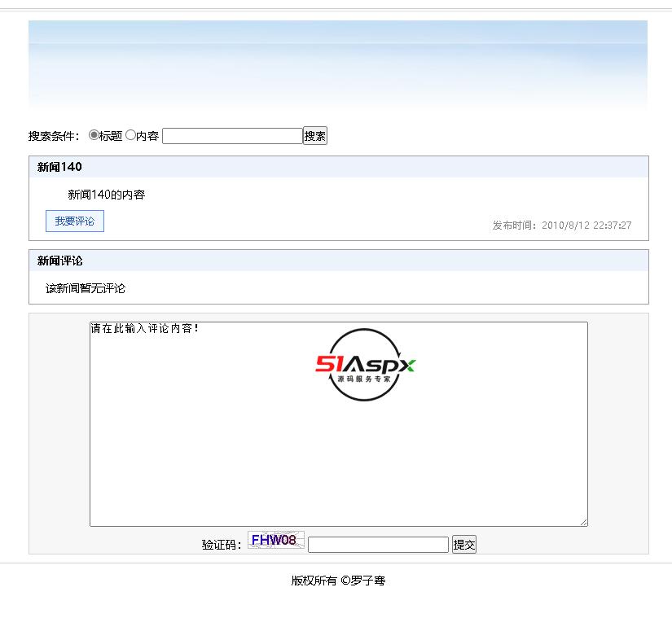The height and width of the screenshot is (618, 672).
Task: Click the 我要评论 button
Action: 75,221
